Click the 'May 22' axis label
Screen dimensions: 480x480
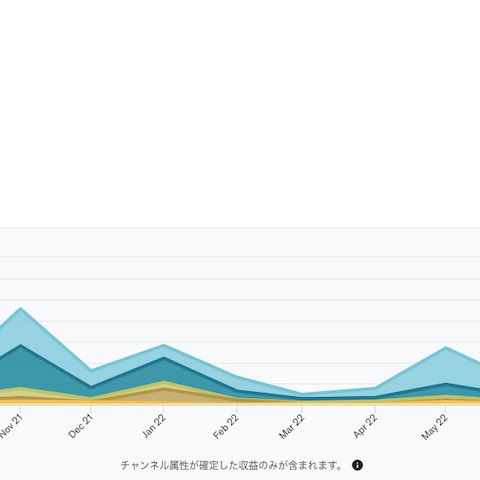tap(435, 427)
